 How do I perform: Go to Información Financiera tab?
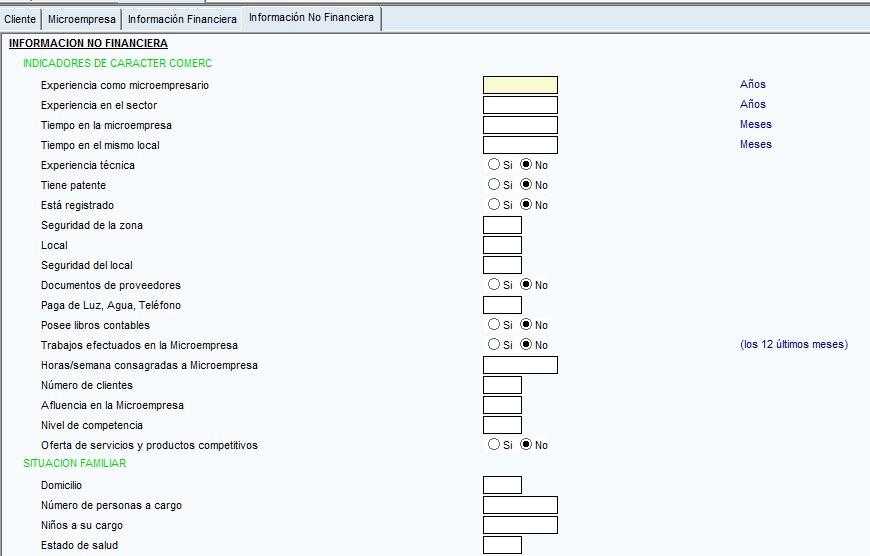(182, 19)
